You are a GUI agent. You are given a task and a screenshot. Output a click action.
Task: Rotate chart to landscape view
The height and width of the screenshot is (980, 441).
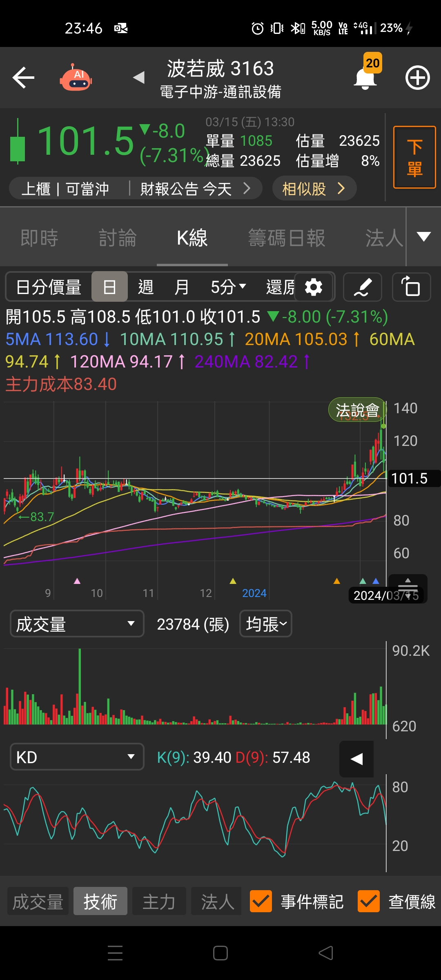point(411,287)
